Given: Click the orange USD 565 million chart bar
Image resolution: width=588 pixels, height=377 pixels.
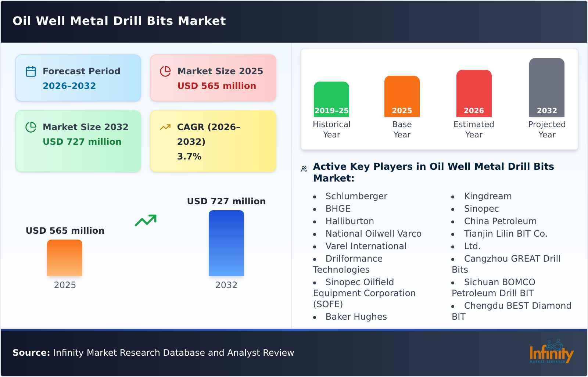Looking at the screenshot, I should 65,258.
